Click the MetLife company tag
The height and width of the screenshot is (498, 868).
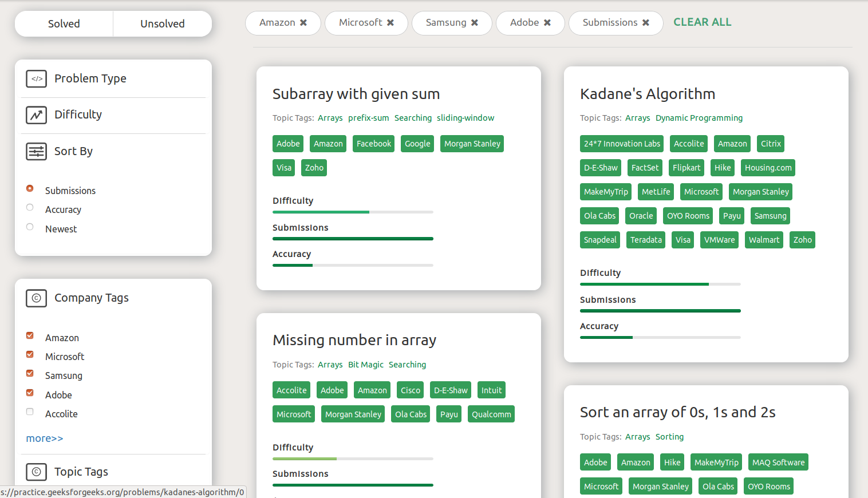point(656,192)
